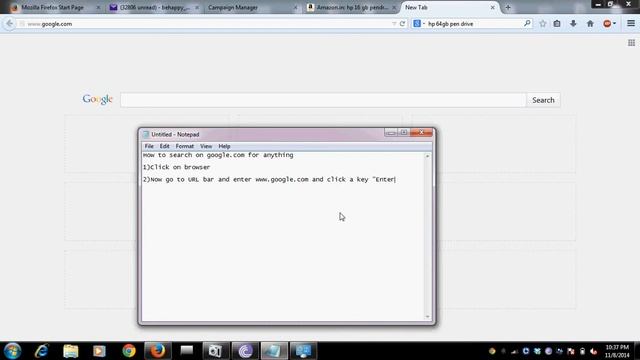Open the Windows Start button
Screen dimensions: 640x360
tap(12, 351)
